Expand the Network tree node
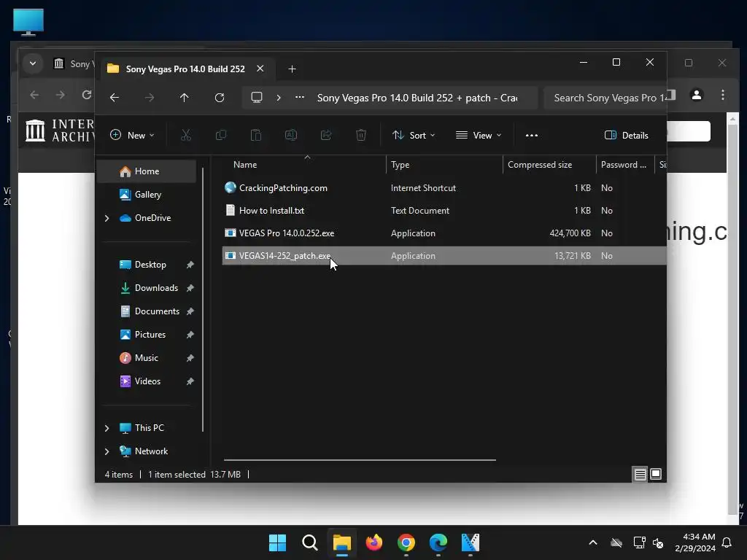747x560 pixels. [x=107, y=451]
